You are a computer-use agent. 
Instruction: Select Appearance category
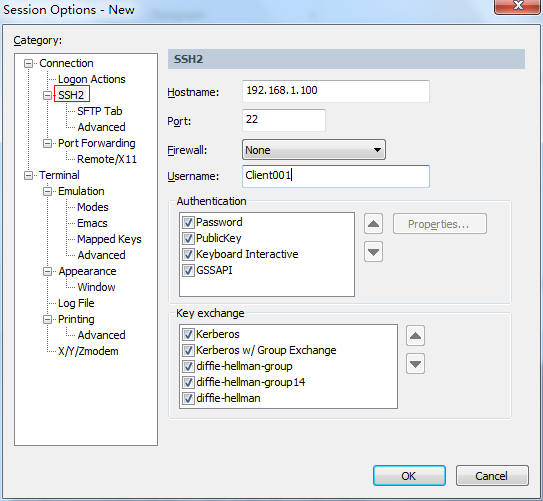click(87, 271)
